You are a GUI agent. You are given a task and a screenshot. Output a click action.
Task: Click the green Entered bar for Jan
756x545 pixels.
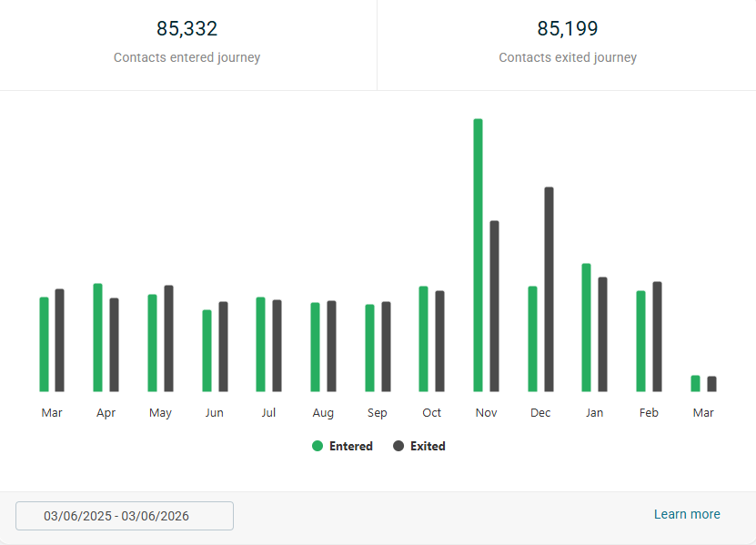point(586,328)
